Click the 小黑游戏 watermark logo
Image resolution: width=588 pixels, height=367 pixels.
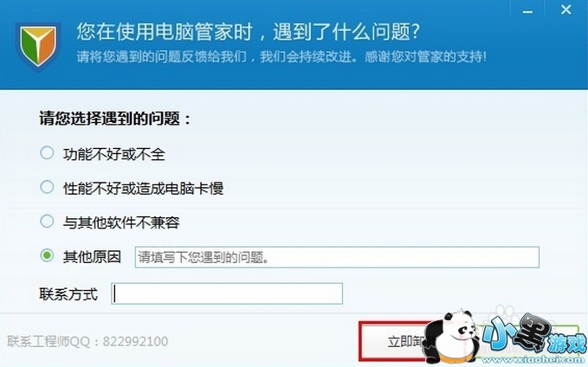point(534,334)
